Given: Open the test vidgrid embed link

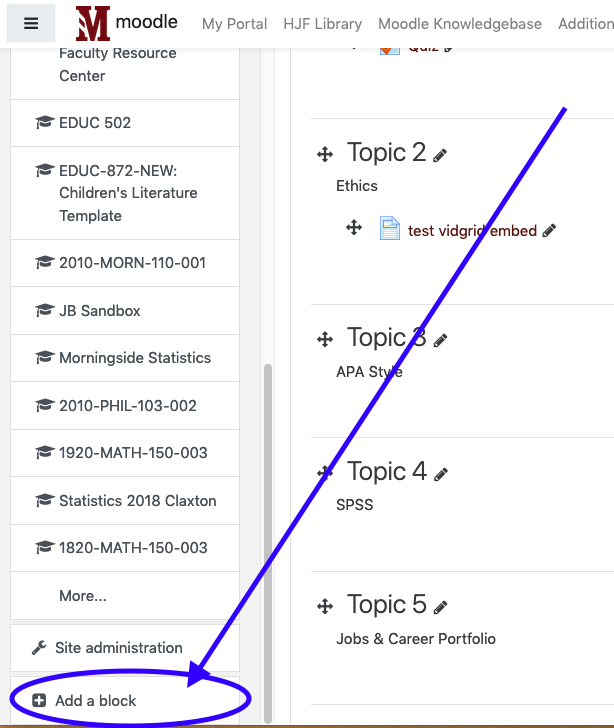Looking at the screenshot, I should (x=472, y=231).
